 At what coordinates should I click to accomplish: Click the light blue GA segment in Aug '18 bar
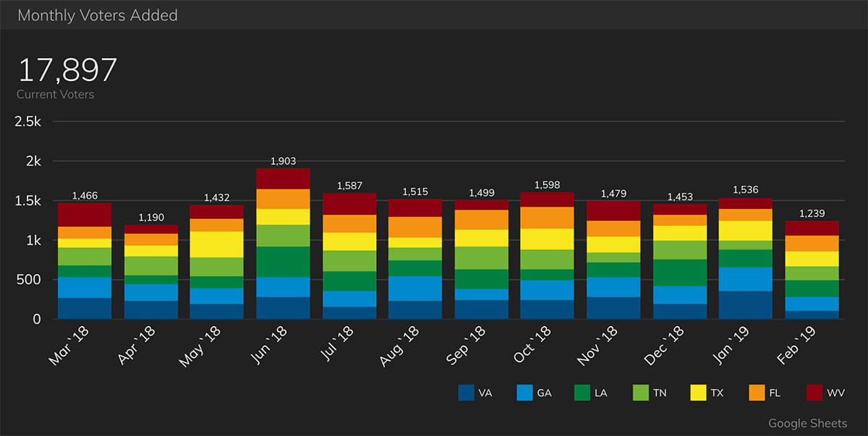[415, 288]
